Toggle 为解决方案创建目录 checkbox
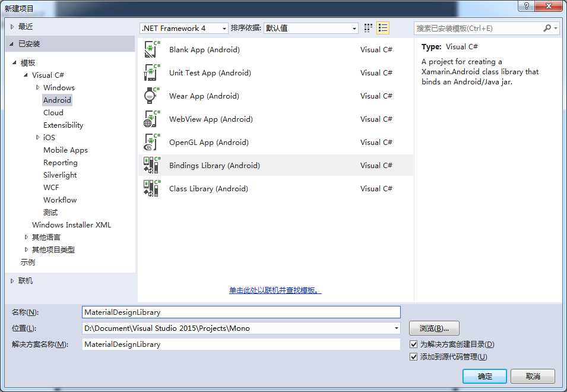The height and width of the screenshot is (392, 567). pyautogui.click(x=414, y=344)
